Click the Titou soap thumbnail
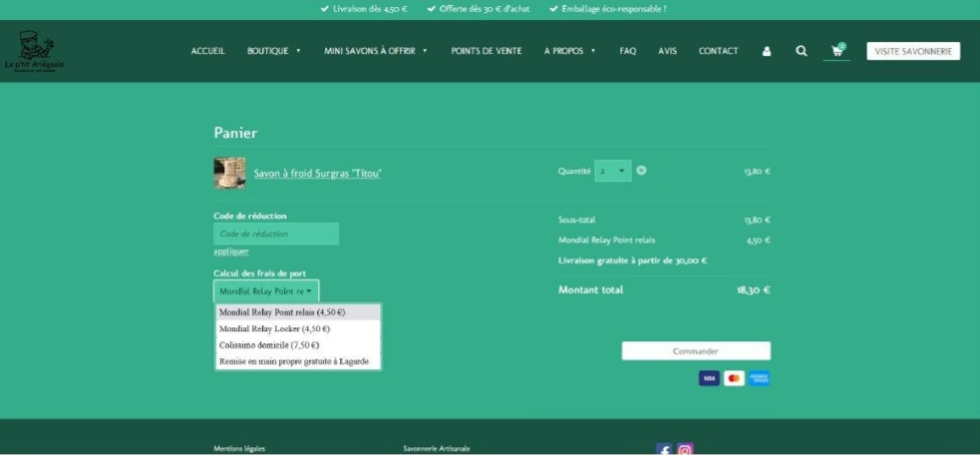 click(x=229, y=173)
